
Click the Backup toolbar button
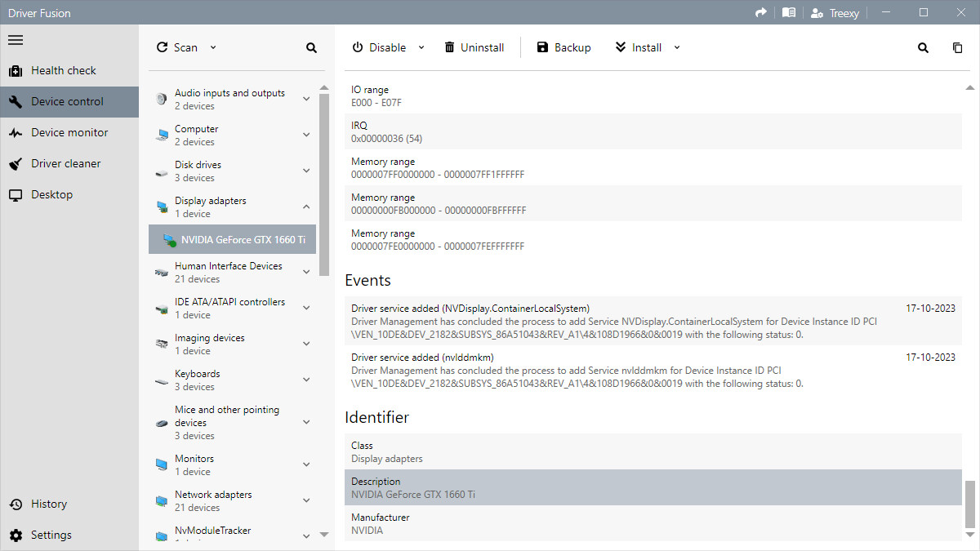pos(563,48)
